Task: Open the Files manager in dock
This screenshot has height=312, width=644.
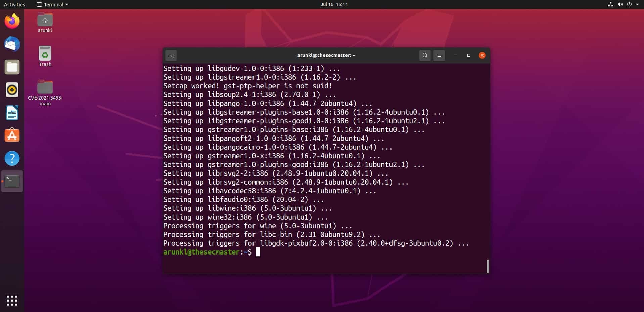Action: tap(12, 67)
